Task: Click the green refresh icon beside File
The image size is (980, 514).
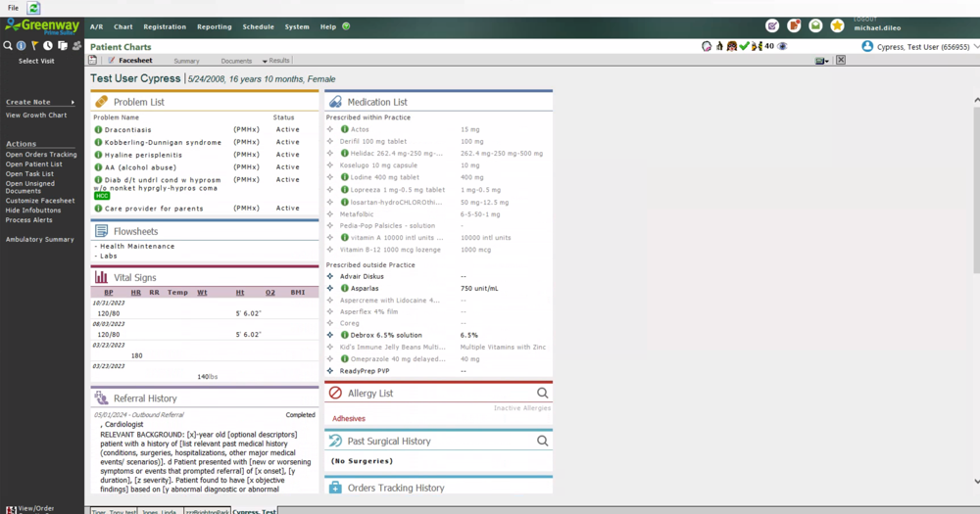Action: (34, 8)
